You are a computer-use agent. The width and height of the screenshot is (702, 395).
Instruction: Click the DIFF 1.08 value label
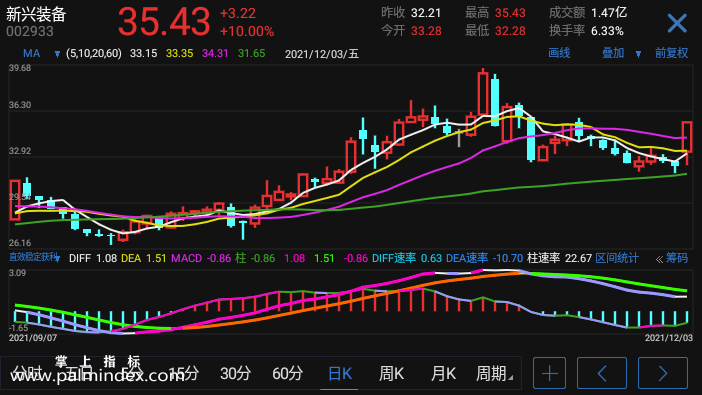tap(93, 258)
